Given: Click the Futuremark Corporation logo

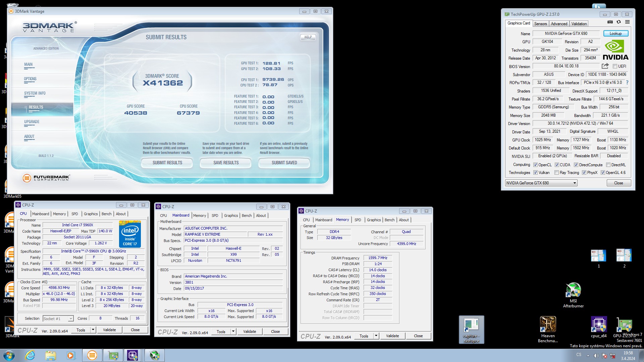Looking at the screenshot, I should click(x=46, y=178).
